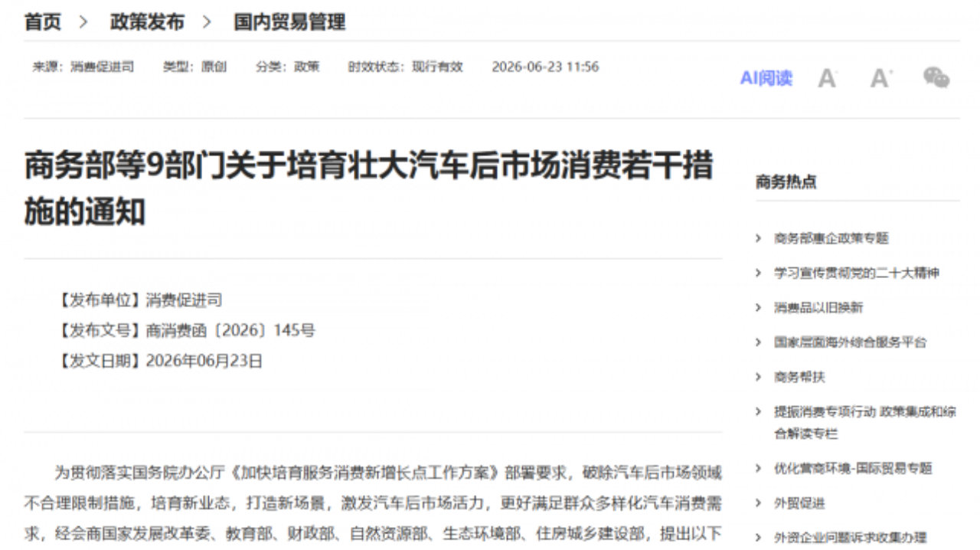Image resolution: width=980 pixels, height=550 pixels.
Task: Click chevron beside 优化营商环境-国际贸易专题
Action: point(759,468)
